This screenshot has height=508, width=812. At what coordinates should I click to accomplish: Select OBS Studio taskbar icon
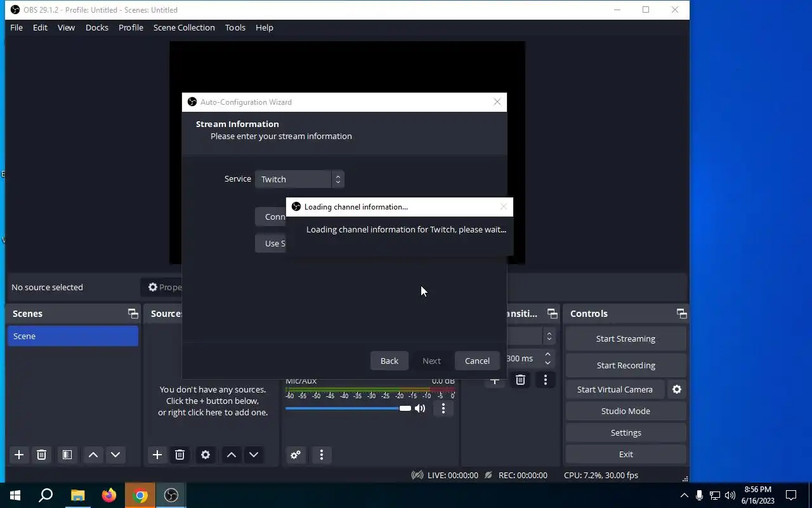pyautogui.click(x=171, y=495)
